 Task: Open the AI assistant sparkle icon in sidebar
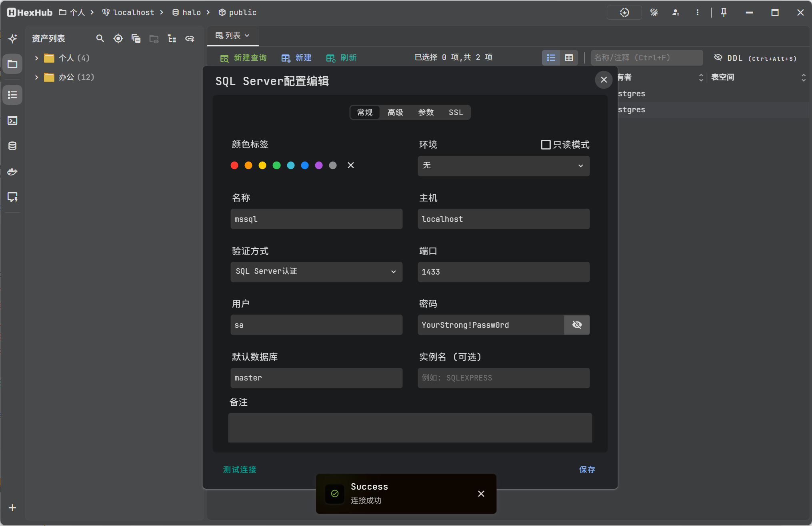(12, 38)
